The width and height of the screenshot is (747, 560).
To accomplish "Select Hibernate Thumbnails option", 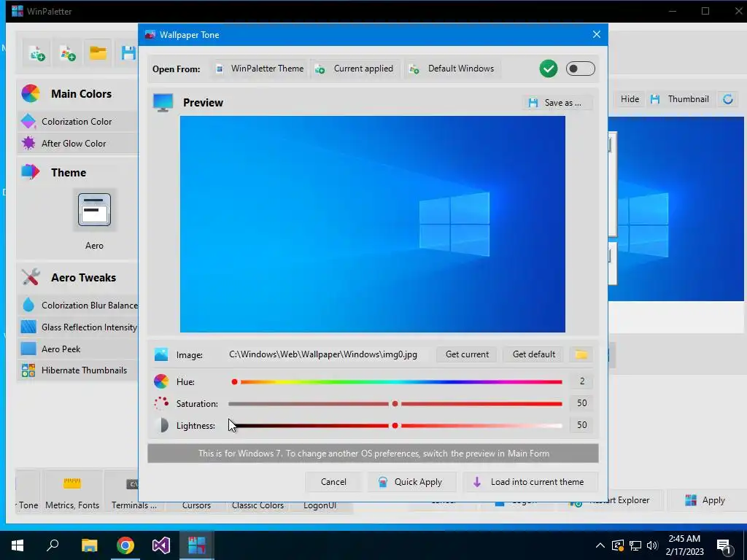I will [x=78, y=370].
